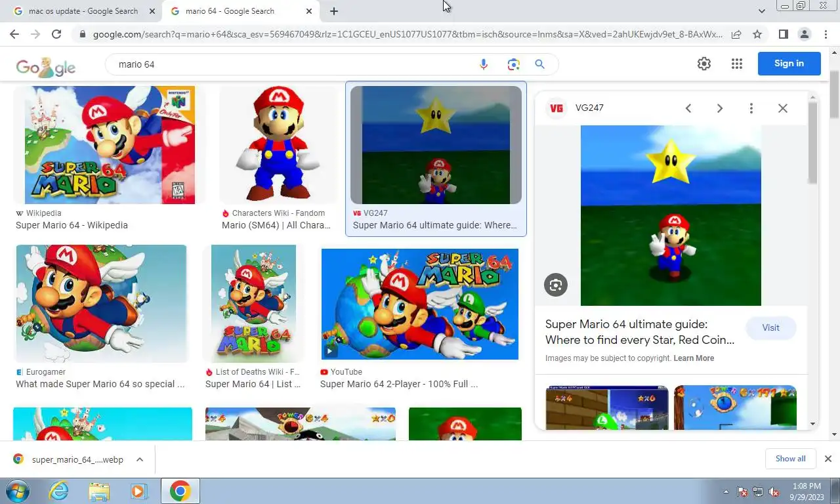Select Eurogamer flying Mario thumbnail
The height and width of the screenshot is (504, 840).
click(x=101, y=304)
